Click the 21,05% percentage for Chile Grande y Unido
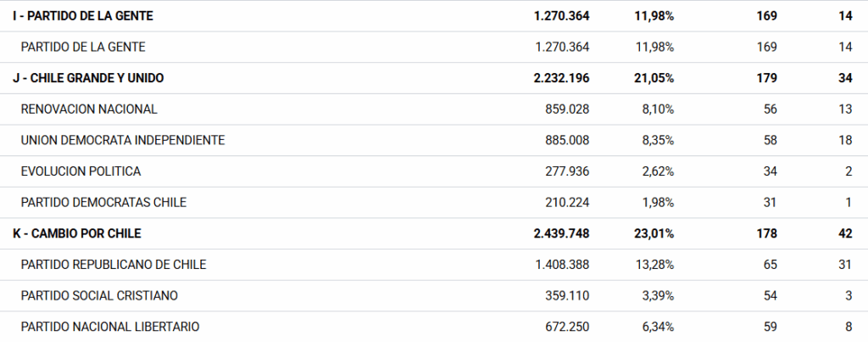The width and height of the screenshot is (868, 342). pyautogui.click(x=654, y=78)
